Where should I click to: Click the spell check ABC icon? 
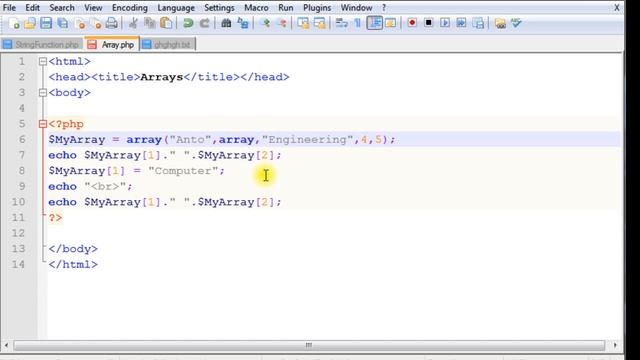pos(516,23)
